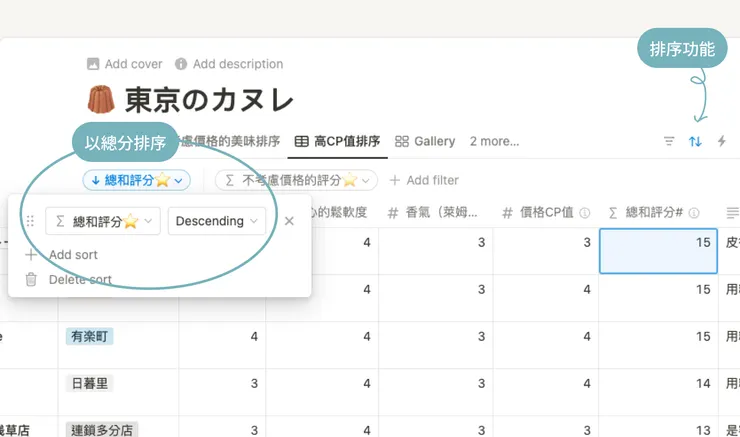Screen dimensions: 740x437
Task: Click the Add description info icon
Action: (181, 64)
